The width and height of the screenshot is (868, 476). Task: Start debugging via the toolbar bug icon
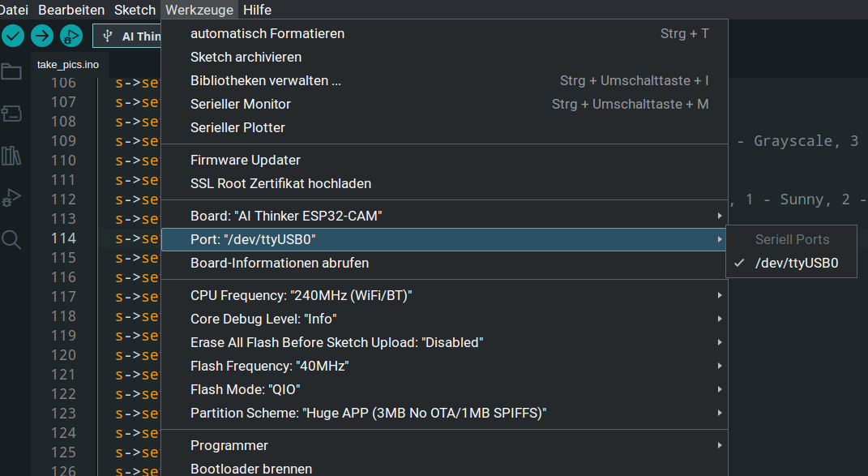71,36
